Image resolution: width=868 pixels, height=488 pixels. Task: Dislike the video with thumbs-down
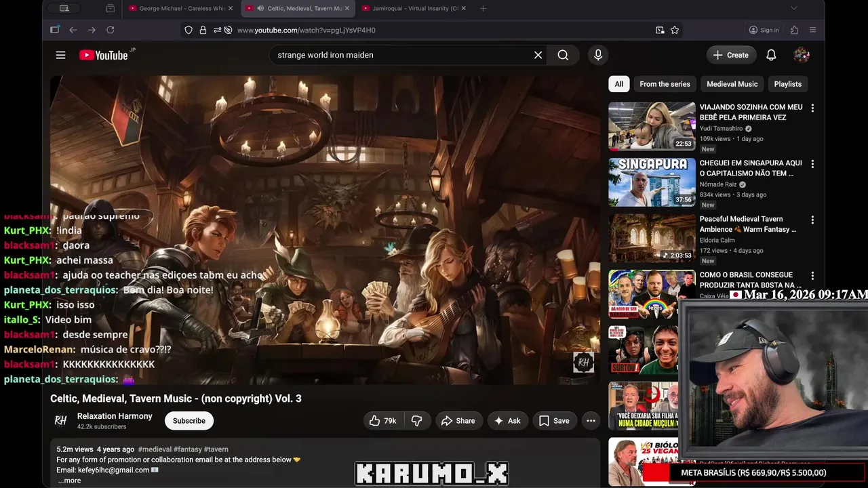417,421
